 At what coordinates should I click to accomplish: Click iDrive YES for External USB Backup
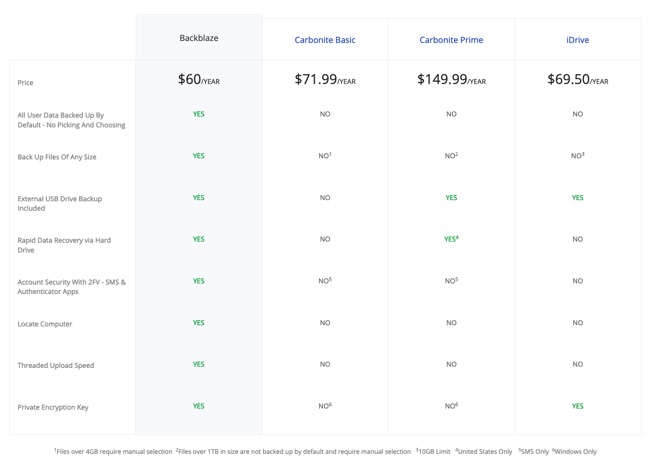coord(578,198)
